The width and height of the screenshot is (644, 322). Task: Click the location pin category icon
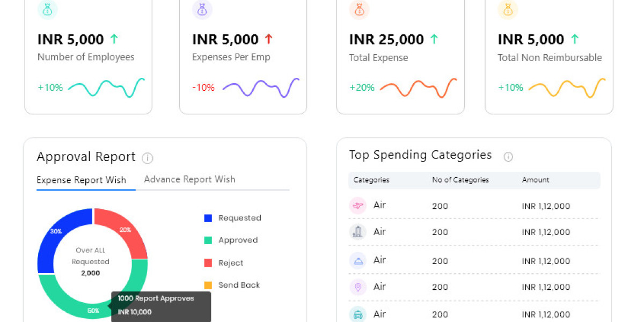pyautogui.click(x=357, y=287)
